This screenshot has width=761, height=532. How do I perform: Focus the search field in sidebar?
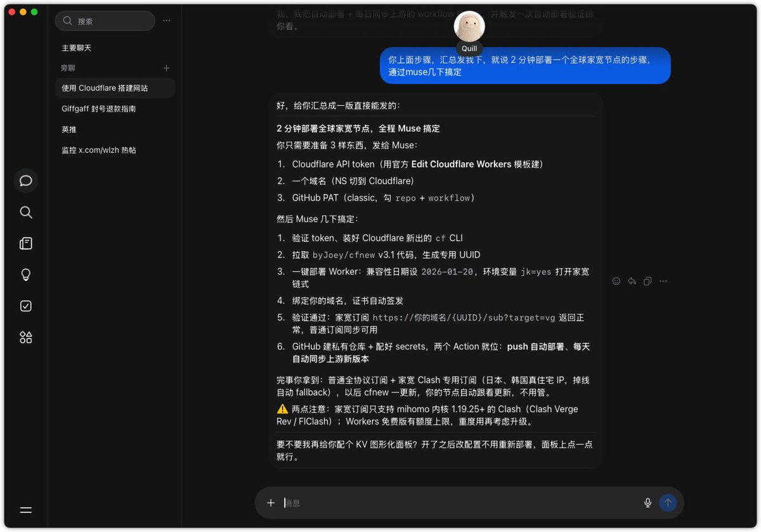[x=105, y=21]
